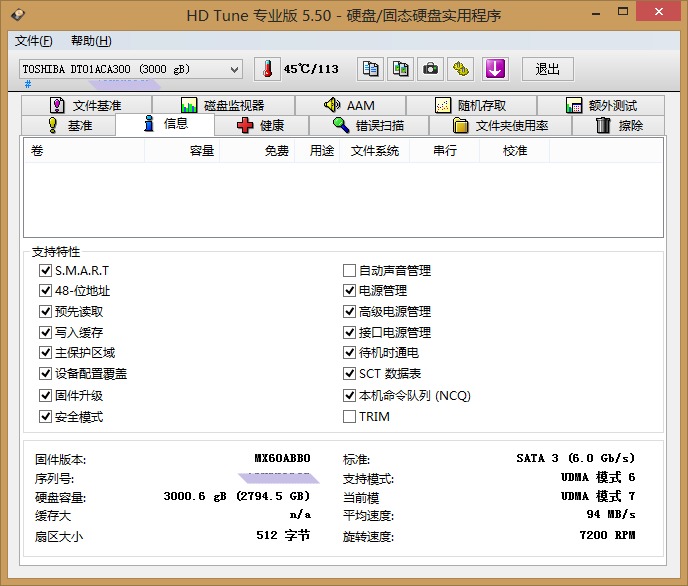Toggle the 安全模式 checkbox
688x586 pixels.
point(46,416)
